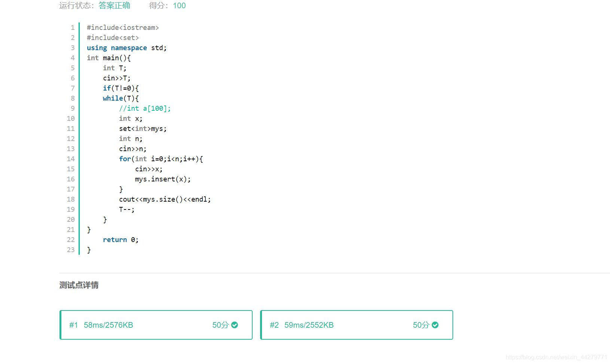Open test point #2 59ms/2552KB card

(x=357, y=325)
